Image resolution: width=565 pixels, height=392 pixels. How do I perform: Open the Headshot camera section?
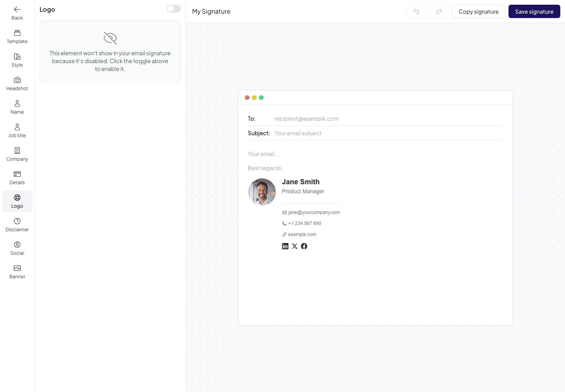[x=17, y=83]
